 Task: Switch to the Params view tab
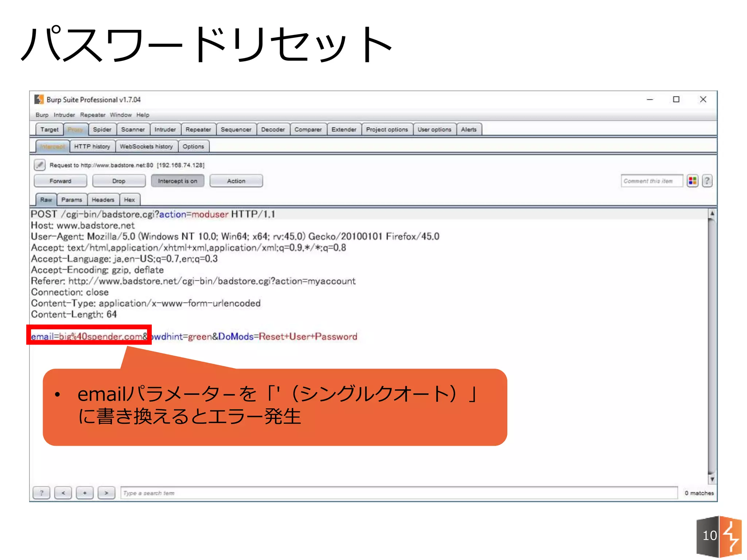point(72,199)
